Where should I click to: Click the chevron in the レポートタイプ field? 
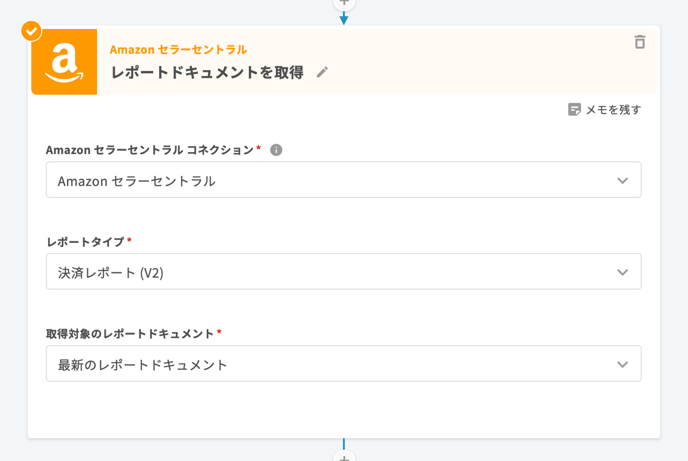coord(622,272)
